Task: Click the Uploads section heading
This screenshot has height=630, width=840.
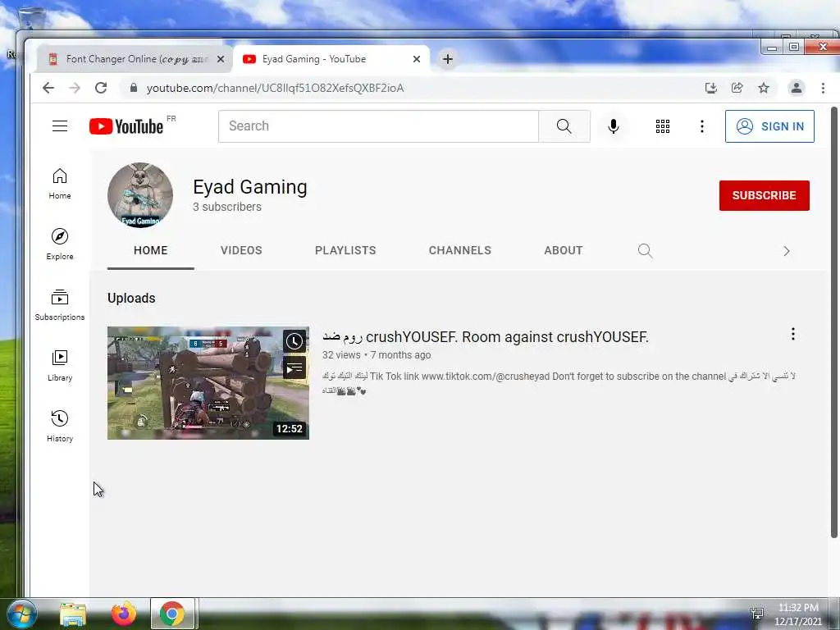Action: point(131,298)
